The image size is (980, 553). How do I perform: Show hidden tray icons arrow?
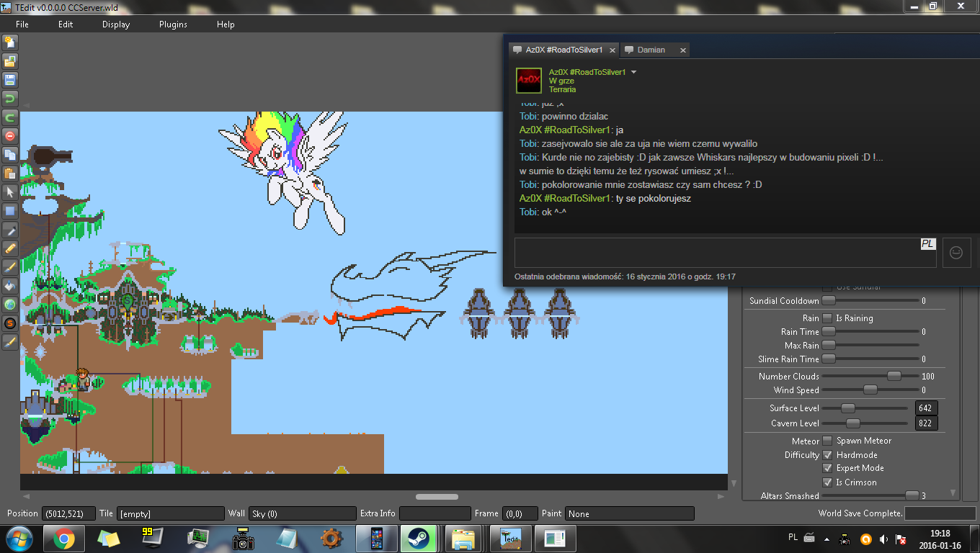(826, 539)
